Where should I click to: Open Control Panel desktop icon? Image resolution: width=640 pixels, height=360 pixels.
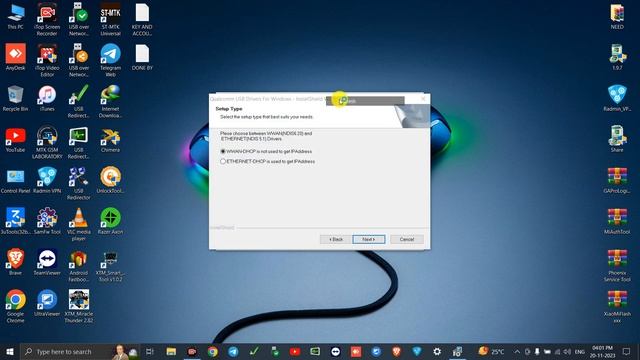click(16, 181)
